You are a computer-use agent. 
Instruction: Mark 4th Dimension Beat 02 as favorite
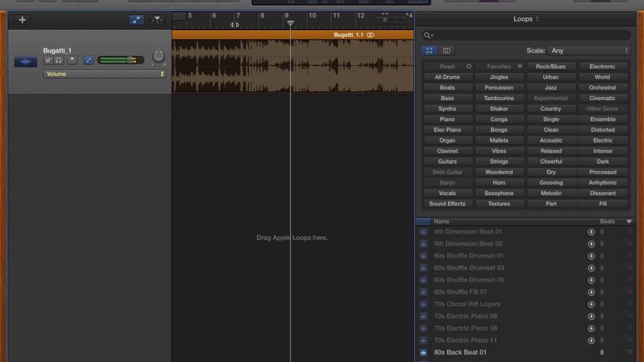click(629, 244)
